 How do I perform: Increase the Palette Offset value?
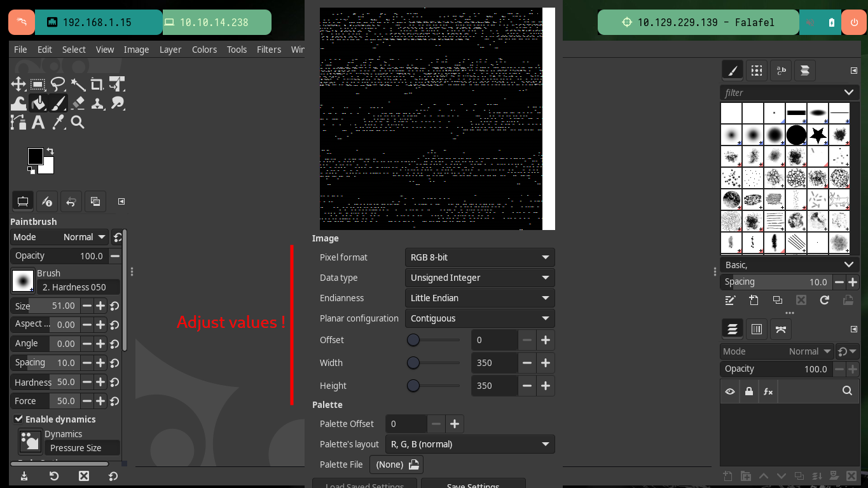click(x=455, y=424)
